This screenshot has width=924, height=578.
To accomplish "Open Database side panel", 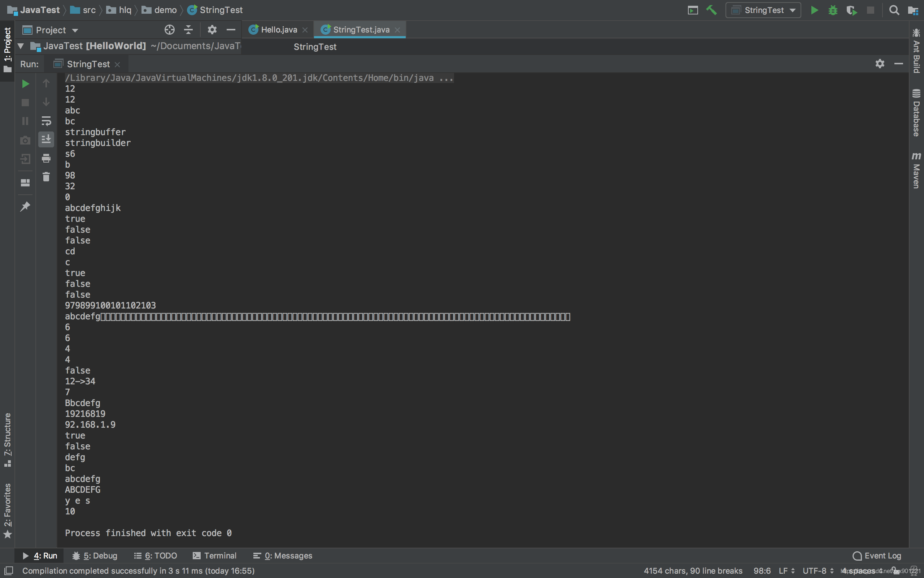I will pyautogui.click(x=916, y=112).
